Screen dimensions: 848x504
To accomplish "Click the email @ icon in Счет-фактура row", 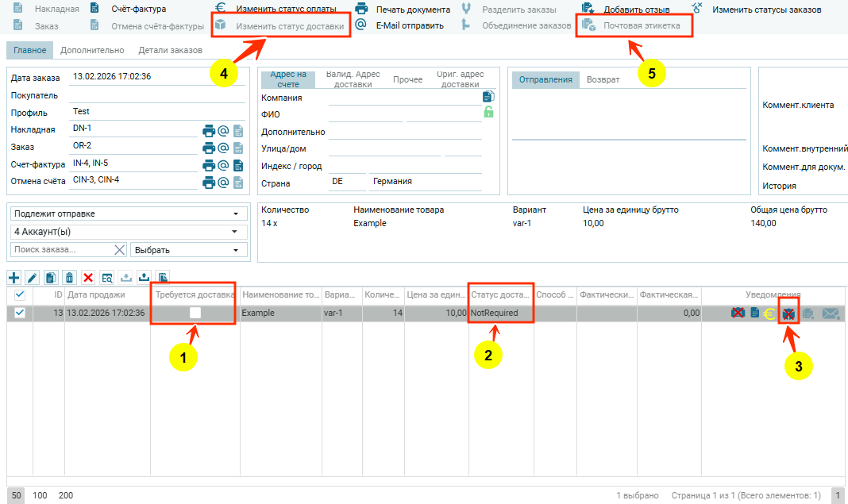I will [x=223, y=165].
